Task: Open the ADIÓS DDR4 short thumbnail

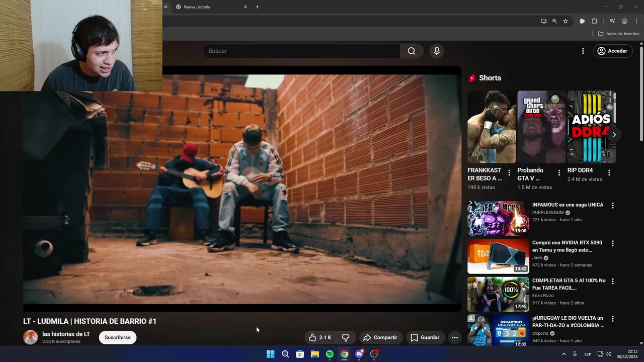Action: (x=591, y=127)
